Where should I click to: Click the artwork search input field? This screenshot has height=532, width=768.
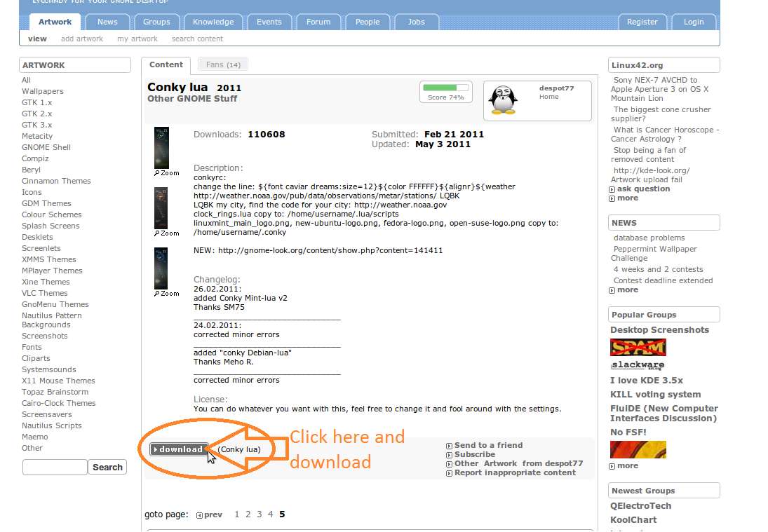55,467
